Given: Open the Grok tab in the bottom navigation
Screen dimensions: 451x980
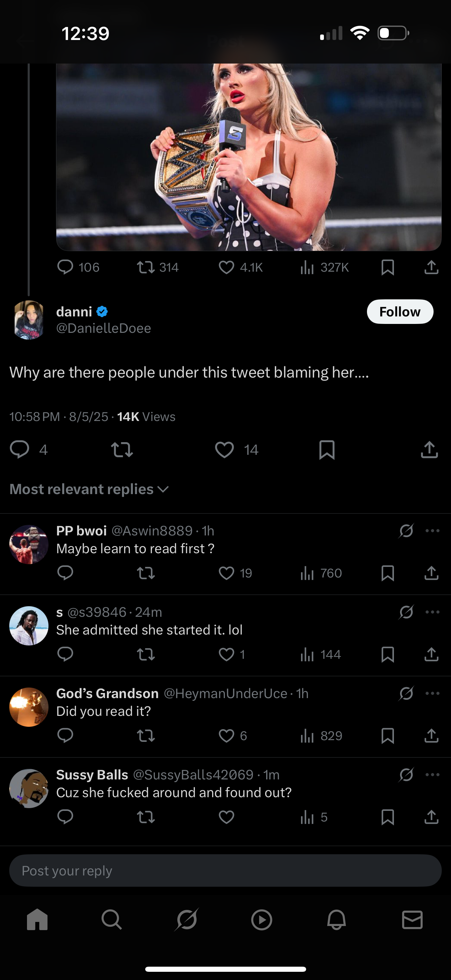Looking at the screenshot, I should 187,920.
